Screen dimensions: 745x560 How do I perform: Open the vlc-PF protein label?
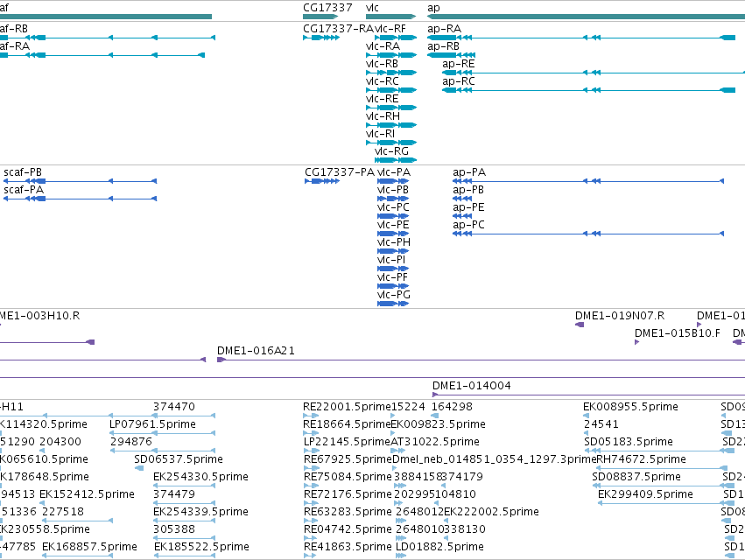point(392,277)
